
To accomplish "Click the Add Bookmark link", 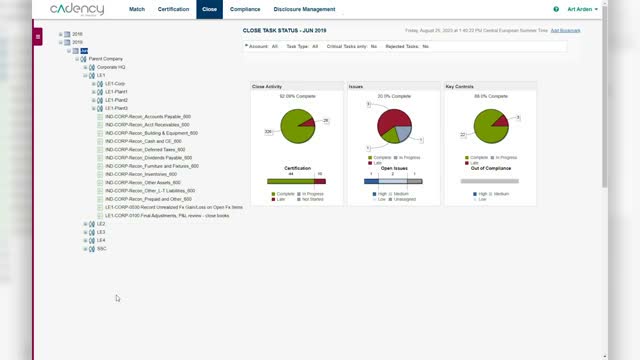I will pos(565,31).
